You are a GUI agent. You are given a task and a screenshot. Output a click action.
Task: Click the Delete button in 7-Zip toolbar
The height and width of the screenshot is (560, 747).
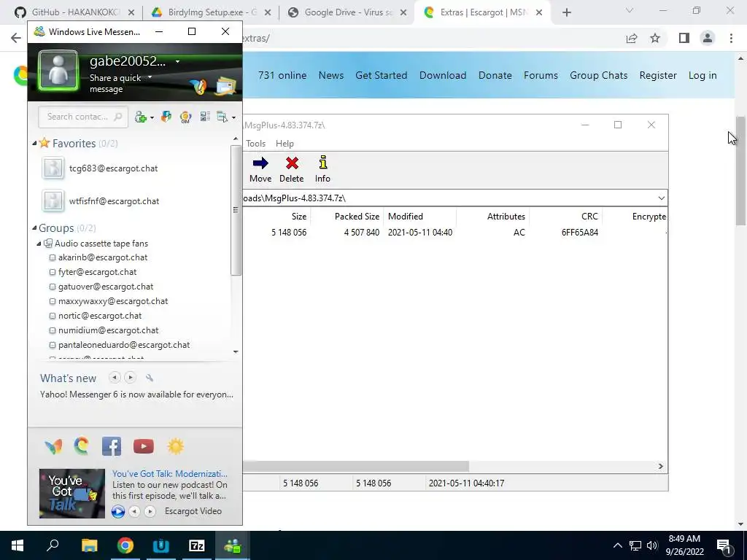292,169
